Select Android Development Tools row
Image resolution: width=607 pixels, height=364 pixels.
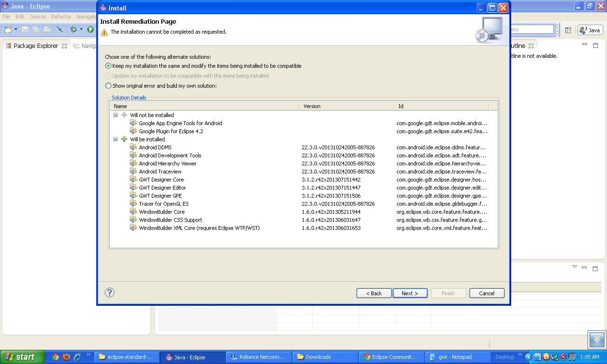303,155
